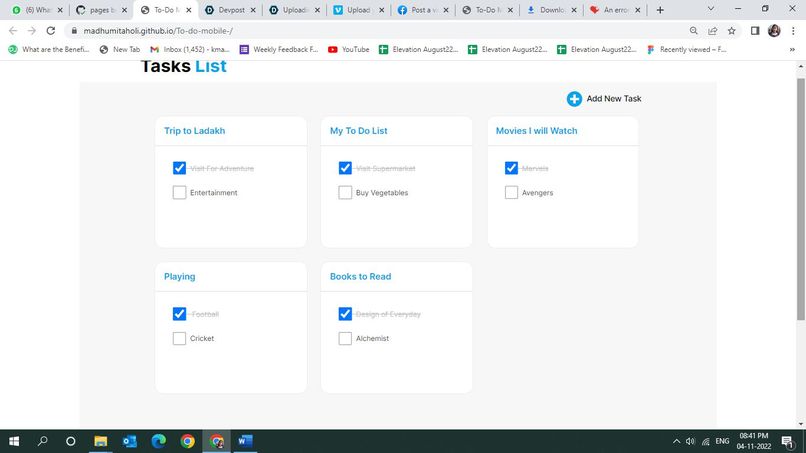Uncheck the Visit Supermarket checkbox
Viewport: 806px width, 453px height.
[345, 168]
